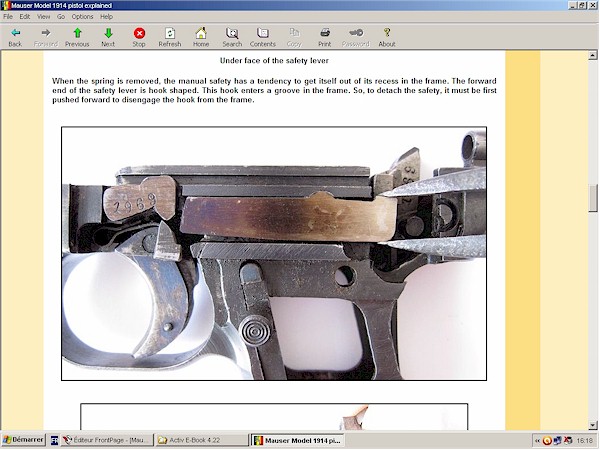Image resolution: width=600 pixels, height=450 pixels.
Task: Select Mauser Model 1914 taskbar button
Action: point(297,440)
